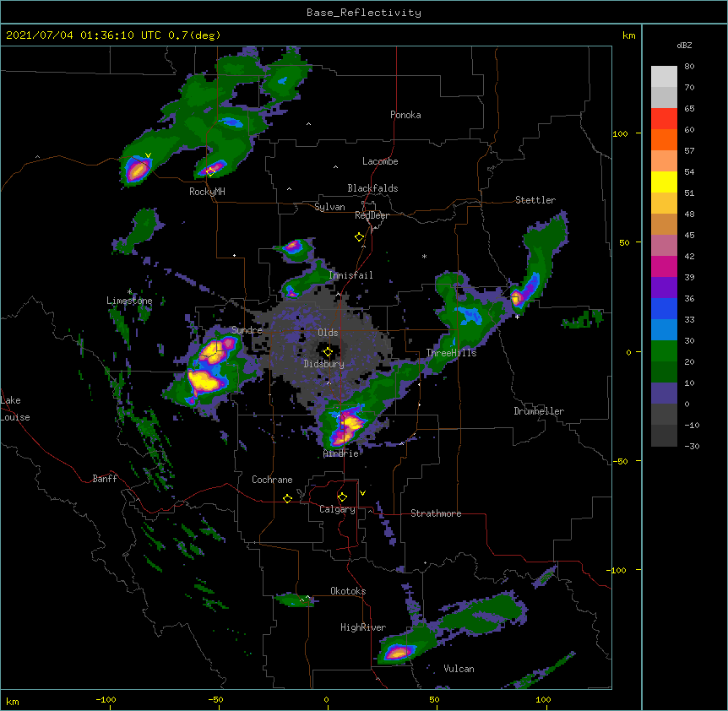Click the yellow V marker atop the northwest storm
Image resolution: width=728 pixels, height=711 pixels.
[148, 155]
